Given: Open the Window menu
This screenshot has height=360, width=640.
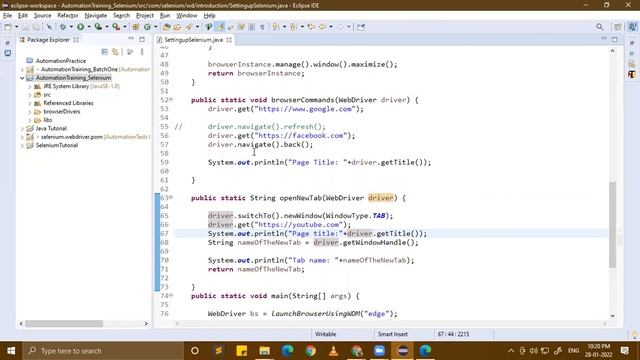Looking at the screenshot, I should pos(187,16).
